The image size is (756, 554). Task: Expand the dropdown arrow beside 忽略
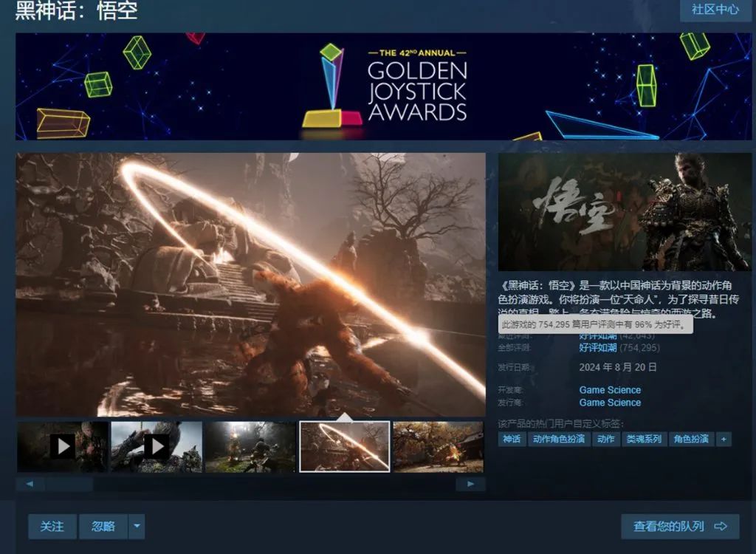pyautogui.click(x=137, y=526)
